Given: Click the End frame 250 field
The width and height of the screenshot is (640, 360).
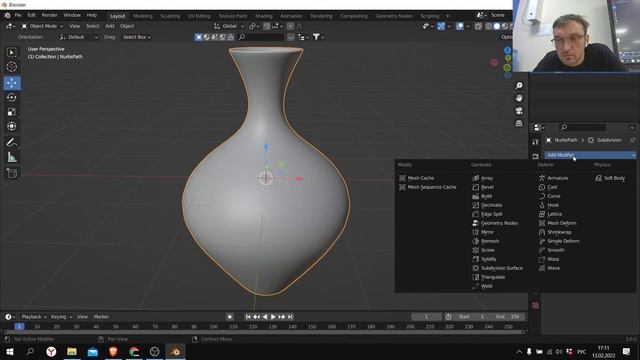Looking at the screenshot, I should pyautogui.click(x=508, y=317).
